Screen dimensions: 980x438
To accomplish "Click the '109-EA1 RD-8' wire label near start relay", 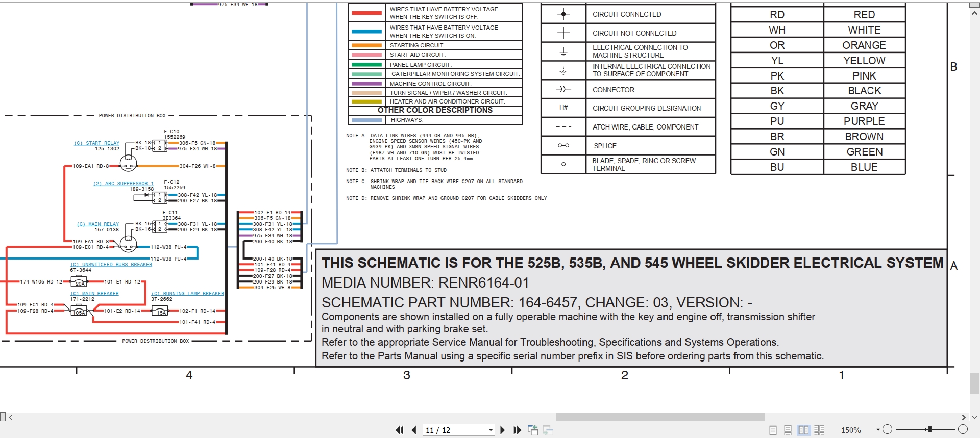I will 90,166.
